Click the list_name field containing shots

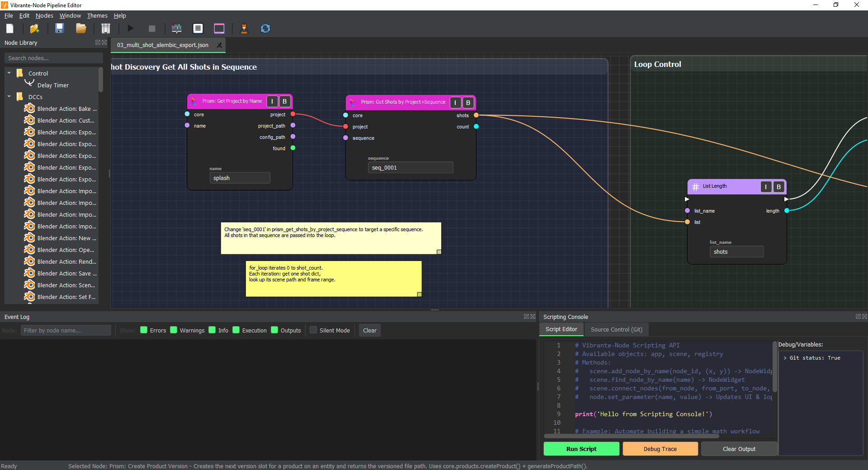[736, 252]
